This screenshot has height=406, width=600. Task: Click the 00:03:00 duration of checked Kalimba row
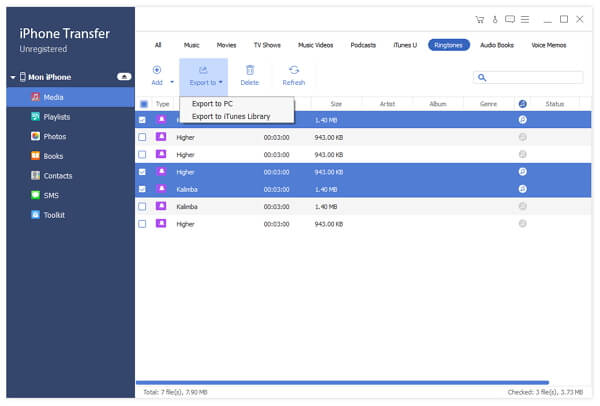click(276, 189)
